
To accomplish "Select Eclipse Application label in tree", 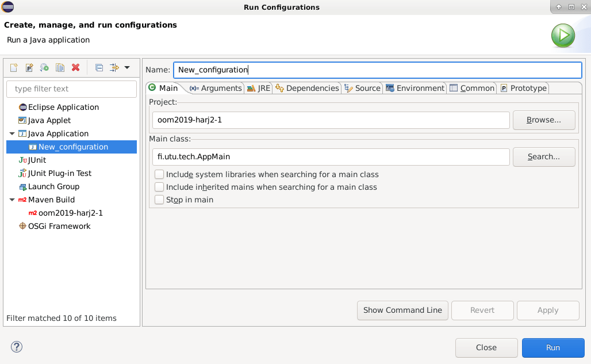I will point(64,108).
